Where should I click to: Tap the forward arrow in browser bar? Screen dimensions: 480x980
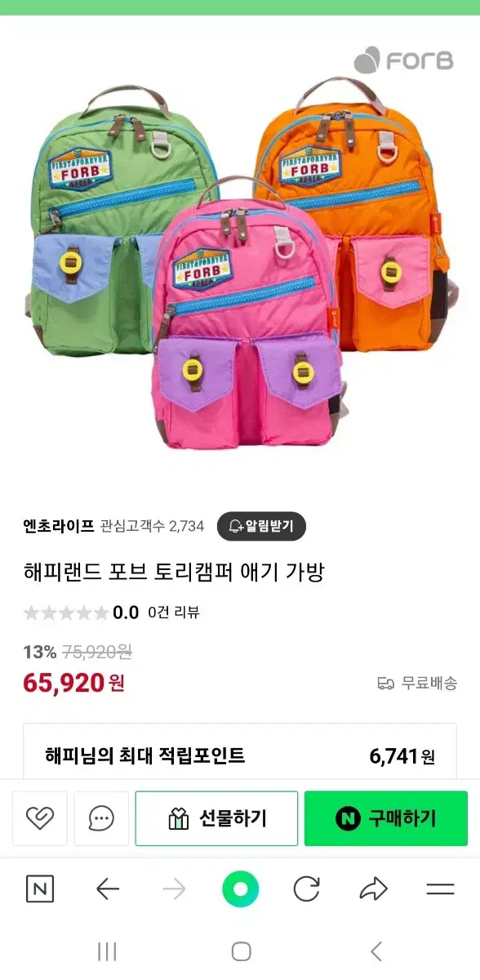coord(174,889)
